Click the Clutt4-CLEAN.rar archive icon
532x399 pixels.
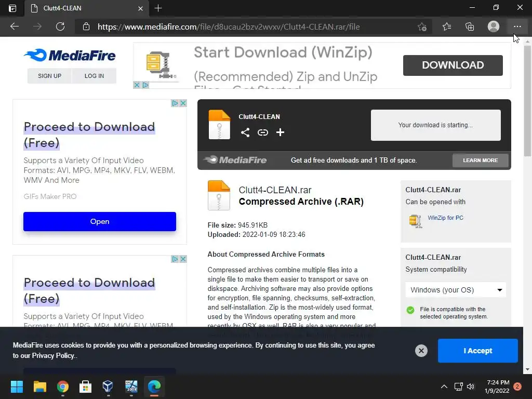[219, 195]
